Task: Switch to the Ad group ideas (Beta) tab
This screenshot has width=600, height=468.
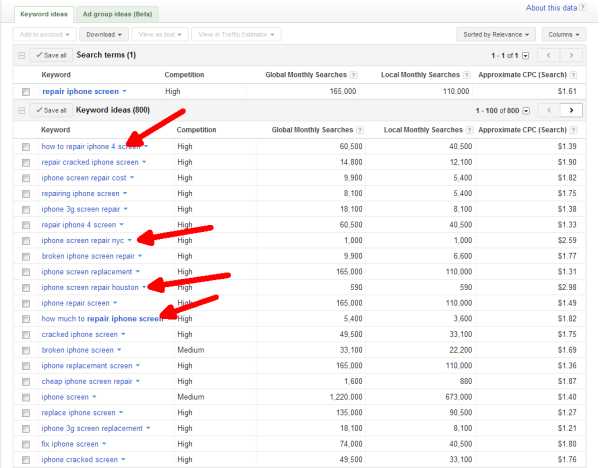Action: 117,14
